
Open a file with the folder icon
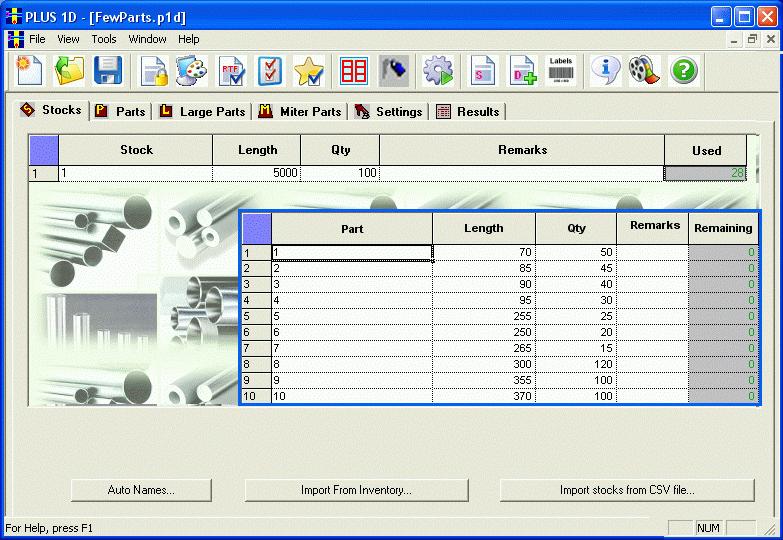[x=68, y=70]
